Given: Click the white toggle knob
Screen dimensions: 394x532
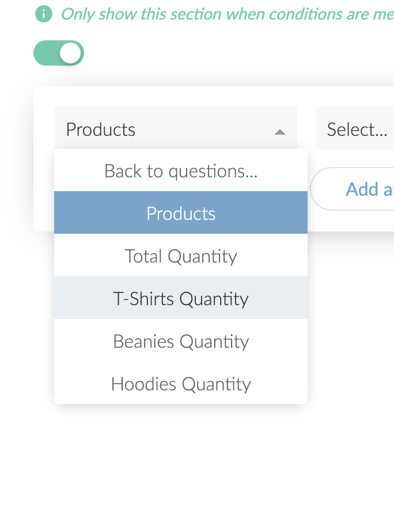Looking at the screenshot, I should point(69,52).
